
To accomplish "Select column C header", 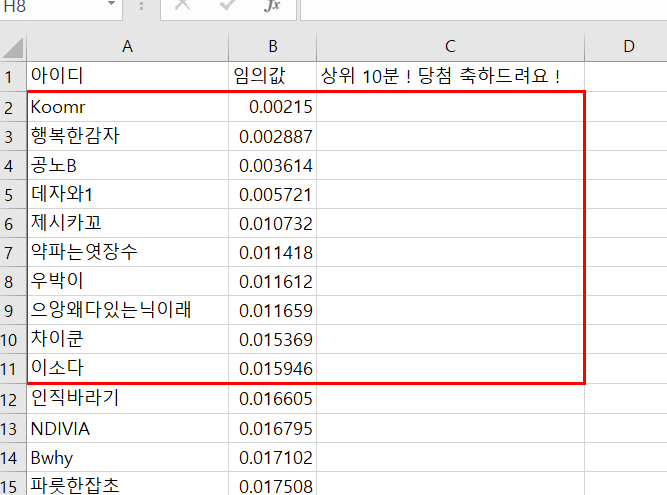I will point(450,46).
